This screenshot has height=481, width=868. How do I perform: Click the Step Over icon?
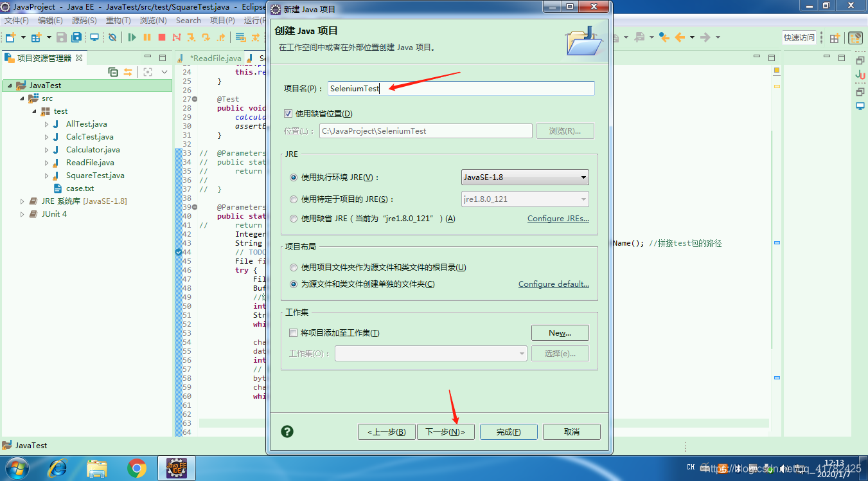(206, 37)
